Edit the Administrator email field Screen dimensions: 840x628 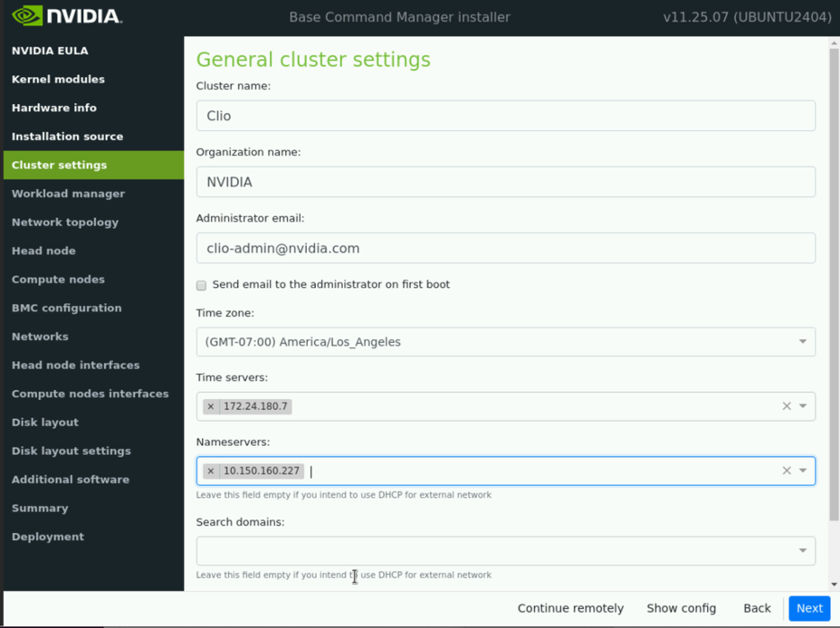(506, 248)
